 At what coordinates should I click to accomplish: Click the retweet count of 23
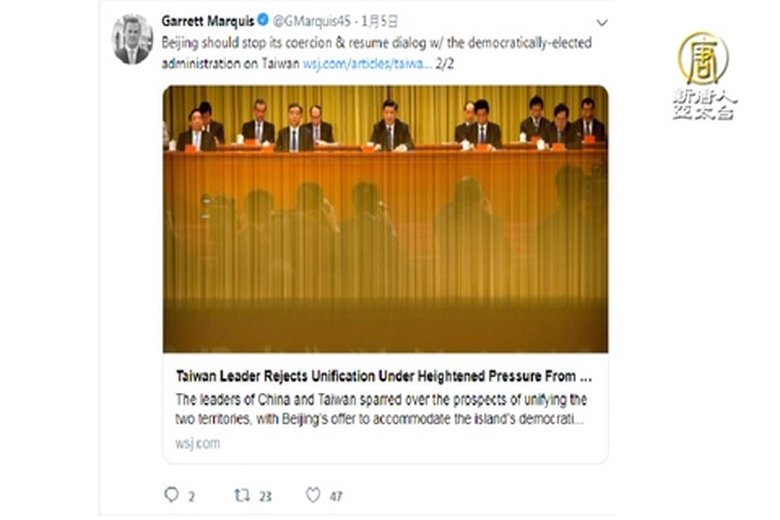click(265, 495)
